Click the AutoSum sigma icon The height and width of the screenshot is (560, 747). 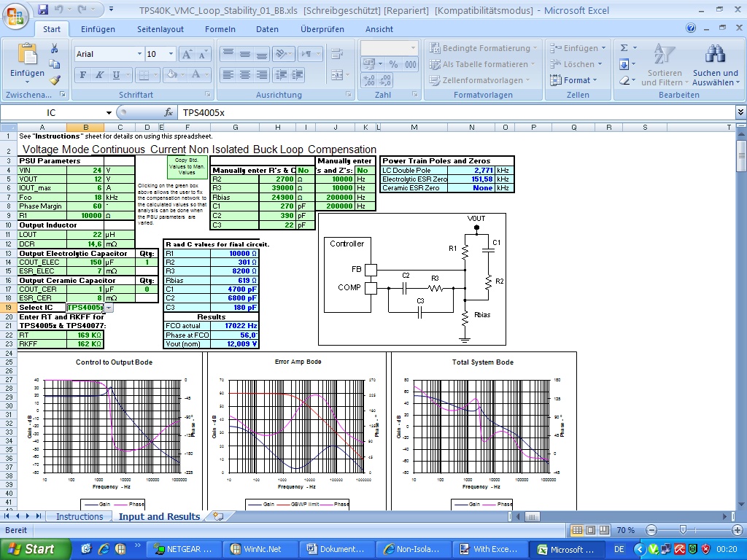coord(624,47)
